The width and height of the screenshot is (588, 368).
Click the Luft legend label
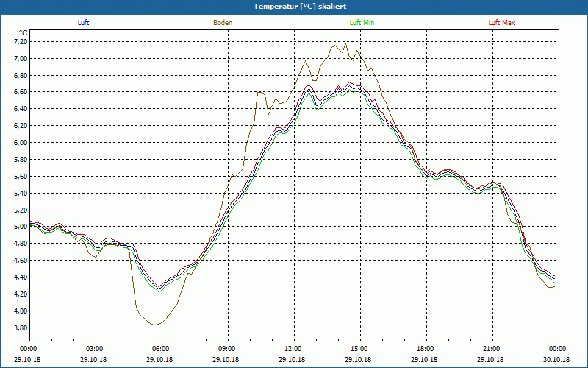coord(83,23)
